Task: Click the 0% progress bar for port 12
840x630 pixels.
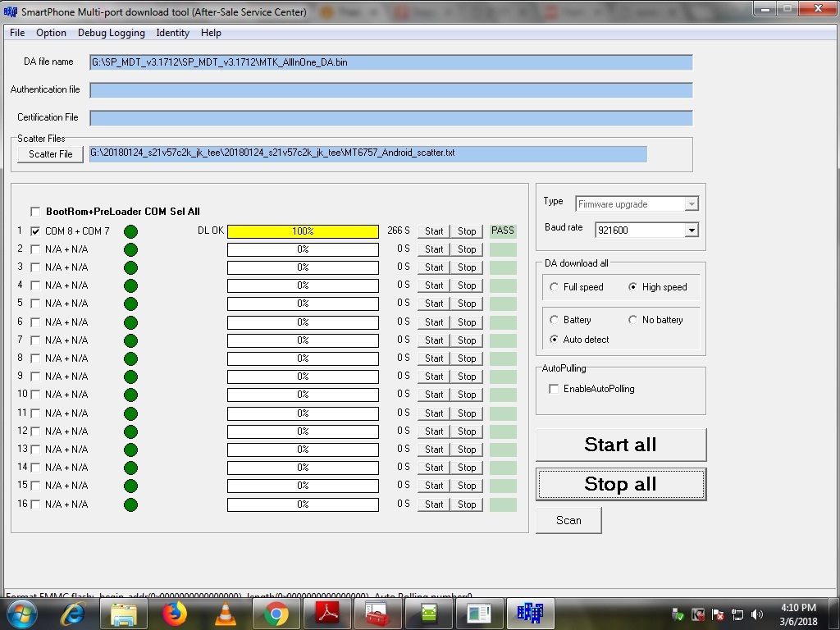Action: pos(303,431)
